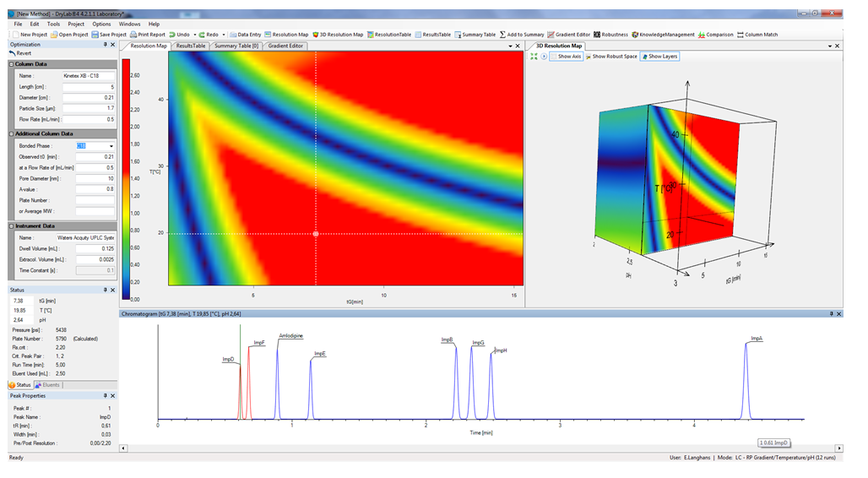
Task: Open the Project menu
Action: pos(76,24)
